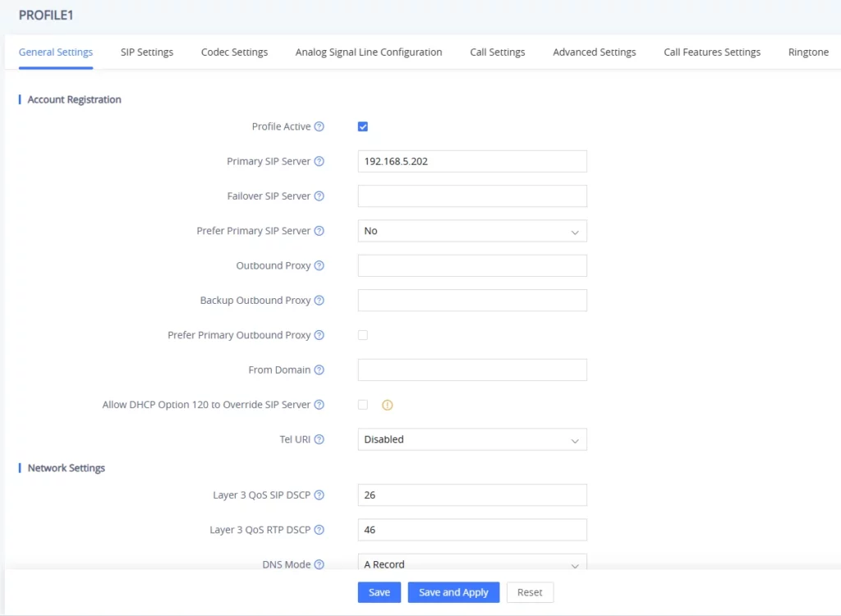Image resolution: width=841 pixels, height=616 pixels.
Task: Focus the Layer 3 QoS RTP DSCP field
Action: tap(472, 530)
